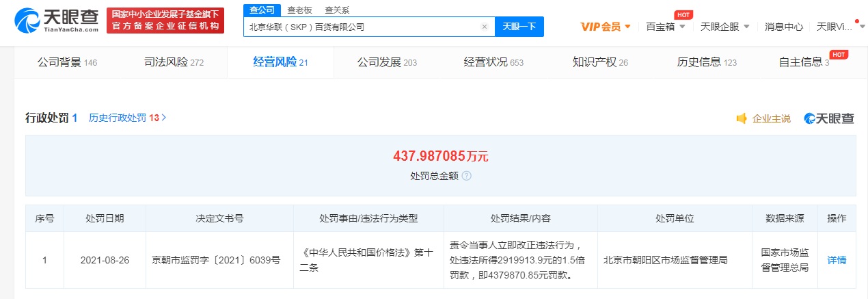Select the 查老板 search tab
This screenshot has height=299, width=868.
pyautogui.click(x=300, y=10)
